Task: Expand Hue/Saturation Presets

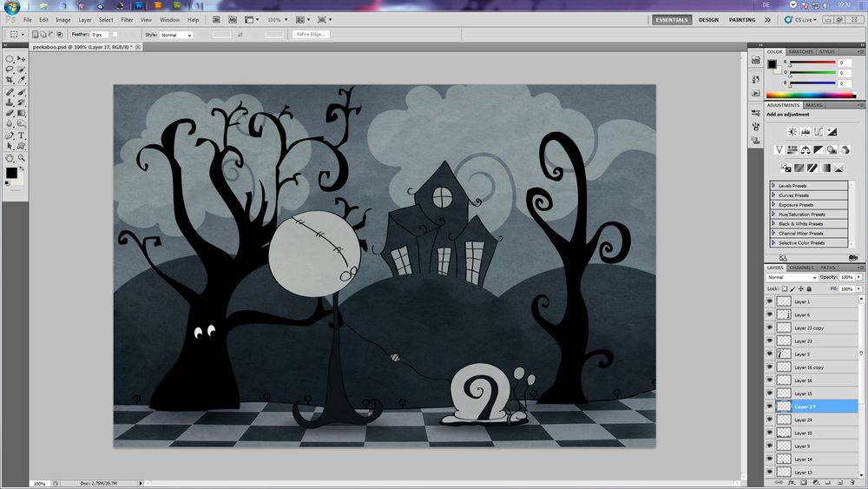Action: click(773, 214)
